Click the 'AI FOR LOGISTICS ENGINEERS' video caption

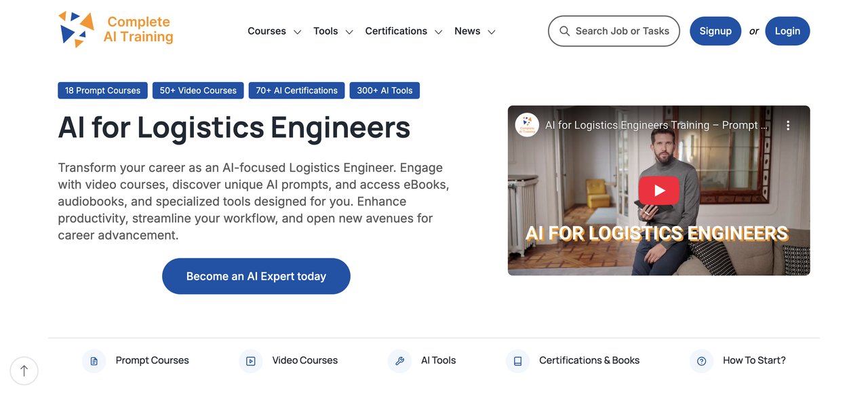click(656, 233)
